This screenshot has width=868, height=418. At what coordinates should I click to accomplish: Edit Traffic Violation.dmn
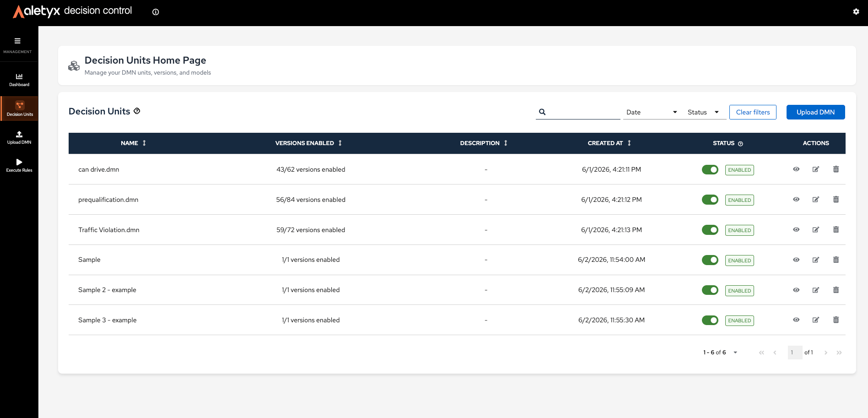816,230
